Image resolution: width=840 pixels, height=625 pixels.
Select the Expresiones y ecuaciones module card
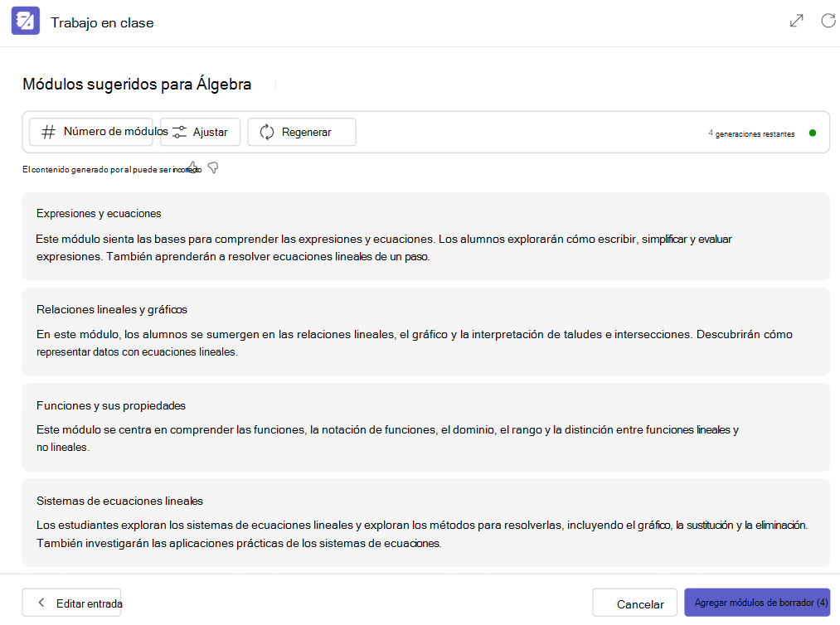(426, 236)
